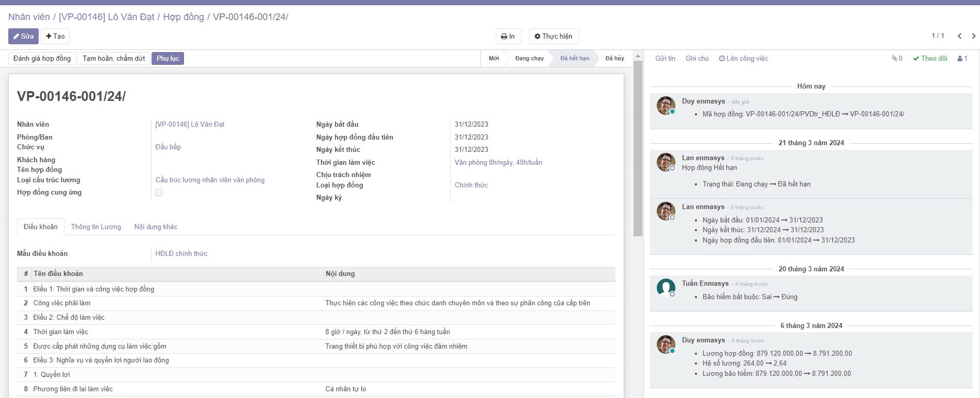Click Duy enmasys avatar in today's message
The image size is (980, 398).
[666, 106]
